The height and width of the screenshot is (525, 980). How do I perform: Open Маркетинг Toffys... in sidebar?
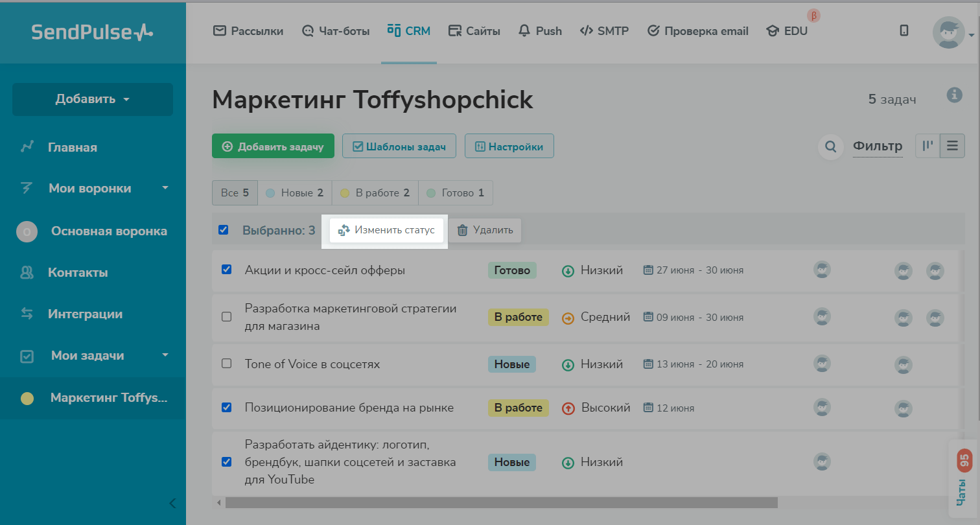point(93,398)
